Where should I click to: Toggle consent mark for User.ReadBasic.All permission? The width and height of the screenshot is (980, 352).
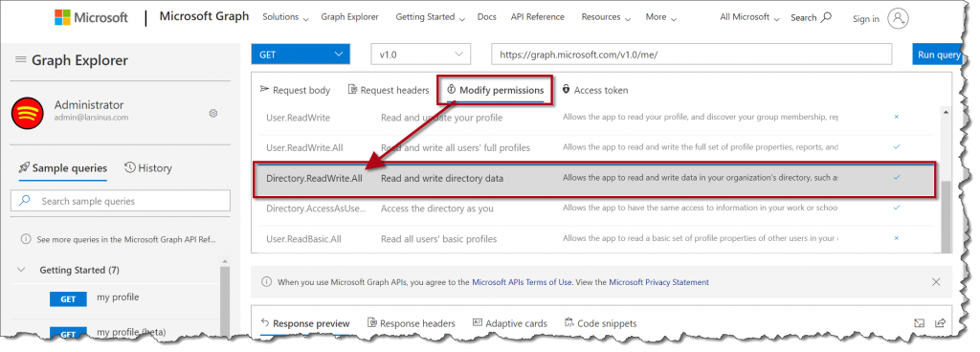coord(896,238)
